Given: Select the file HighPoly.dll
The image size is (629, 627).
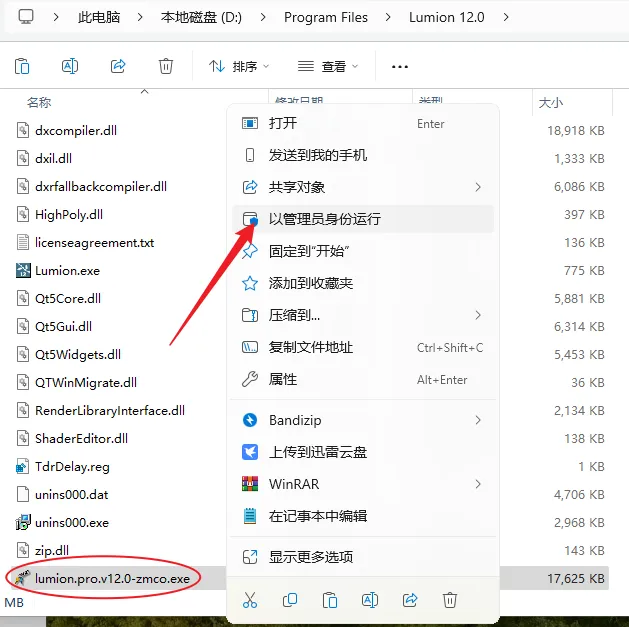Looking at the screenshot, I should [69, 215].
